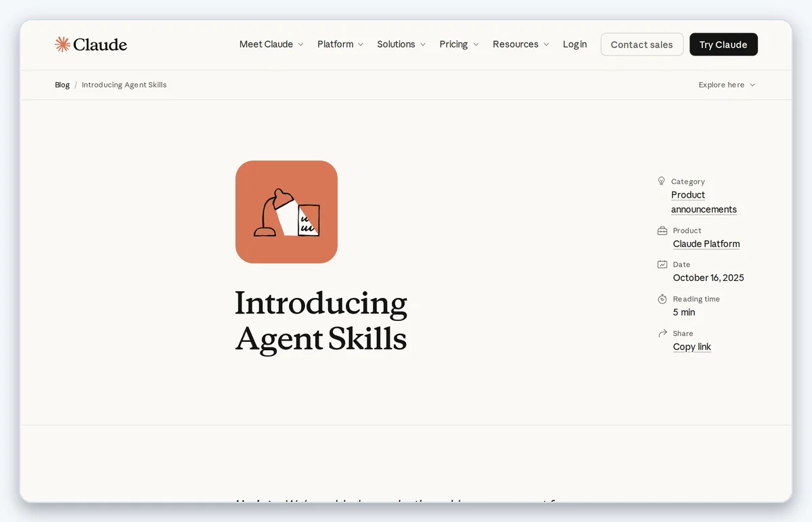Click the 5 min reading time value

click(x=684, y=312)
